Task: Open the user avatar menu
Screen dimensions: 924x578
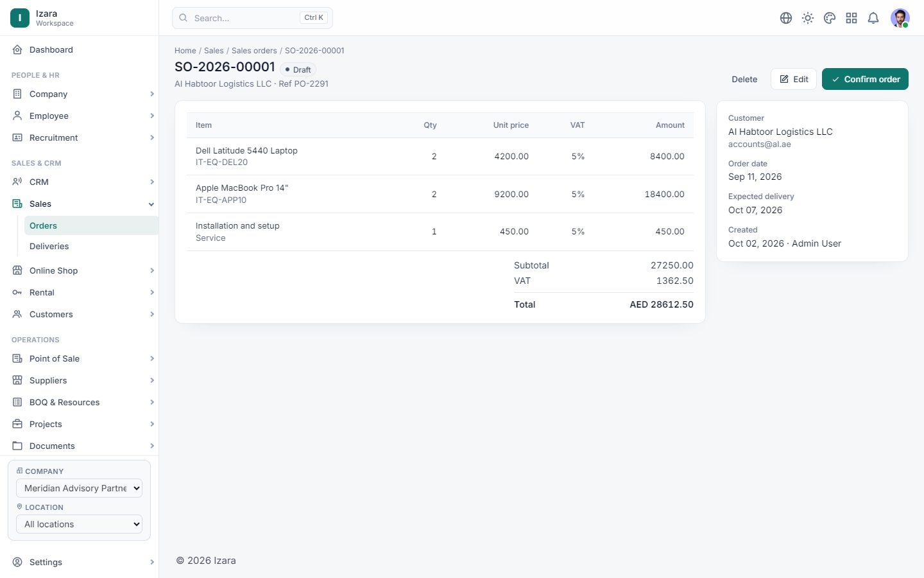Action: pos(900,18)
